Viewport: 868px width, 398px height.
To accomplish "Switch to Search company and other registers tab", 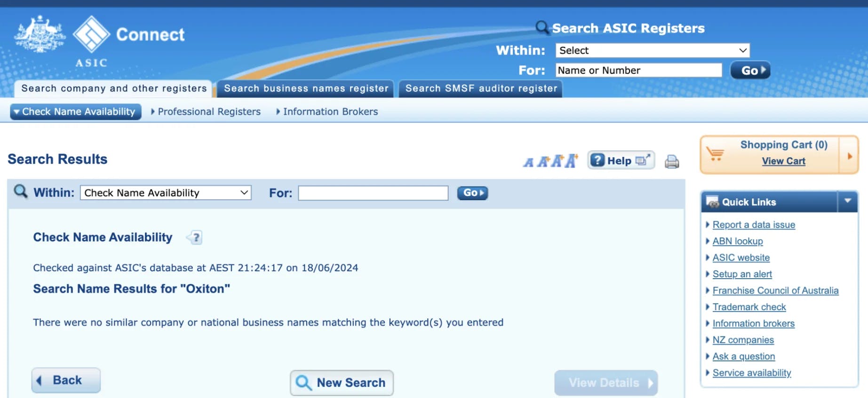I will pyautogui.click(x=113, y=88).
